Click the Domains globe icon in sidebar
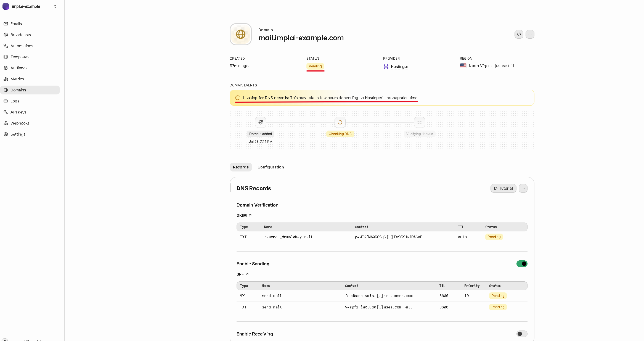The height and width of the screenshot is (341, 644). click(6, 90)
